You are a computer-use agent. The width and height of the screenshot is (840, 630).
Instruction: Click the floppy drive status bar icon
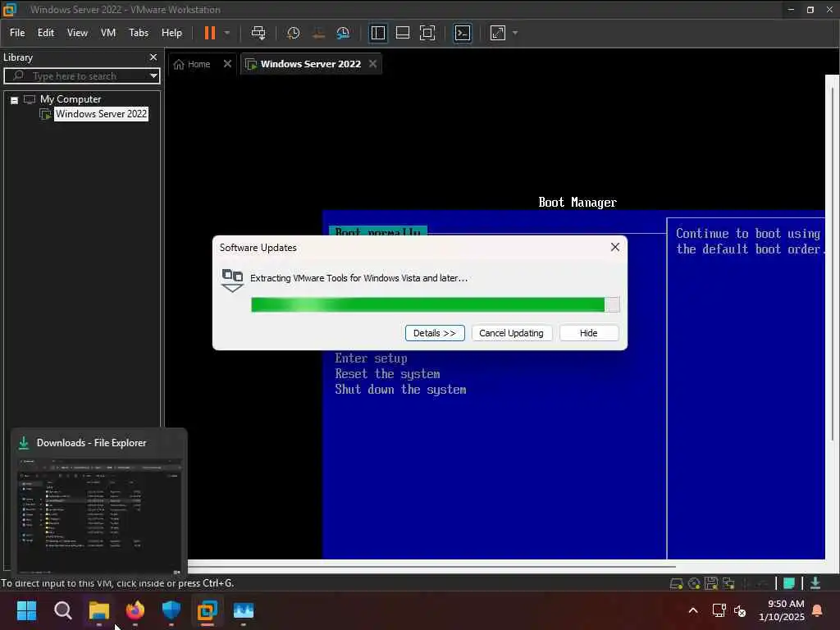711,583
